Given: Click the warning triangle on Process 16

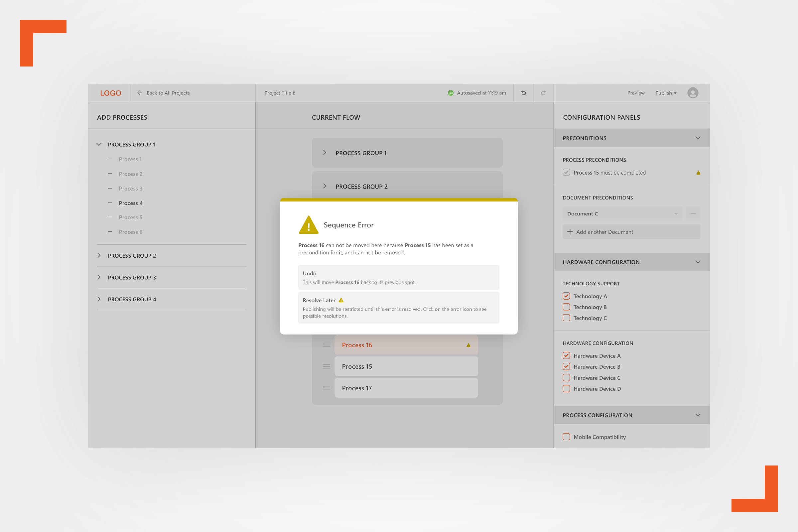Looking at the screenshot, I should 468,345.
